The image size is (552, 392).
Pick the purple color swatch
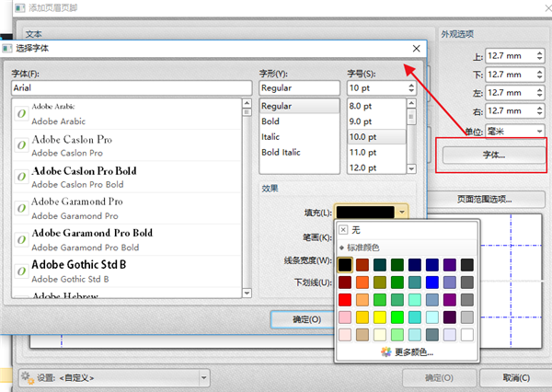coord(450,300)
